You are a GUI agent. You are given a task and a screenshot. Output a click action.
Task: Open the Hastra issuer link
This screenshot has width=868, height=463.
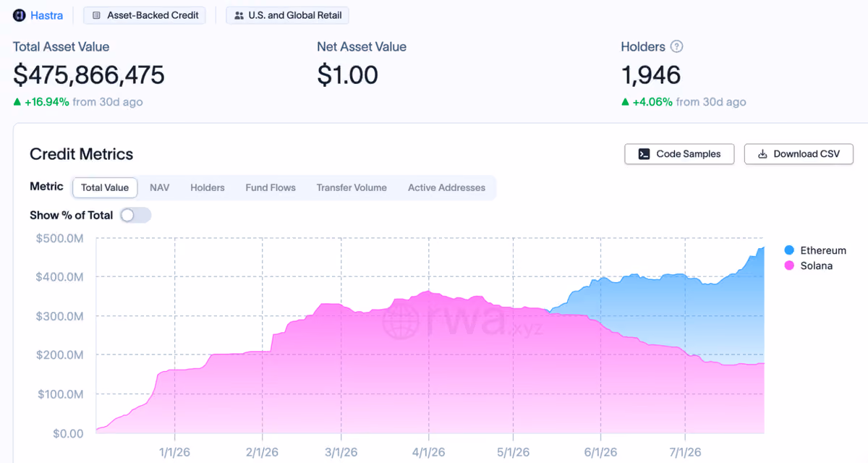tap(46, 15)
